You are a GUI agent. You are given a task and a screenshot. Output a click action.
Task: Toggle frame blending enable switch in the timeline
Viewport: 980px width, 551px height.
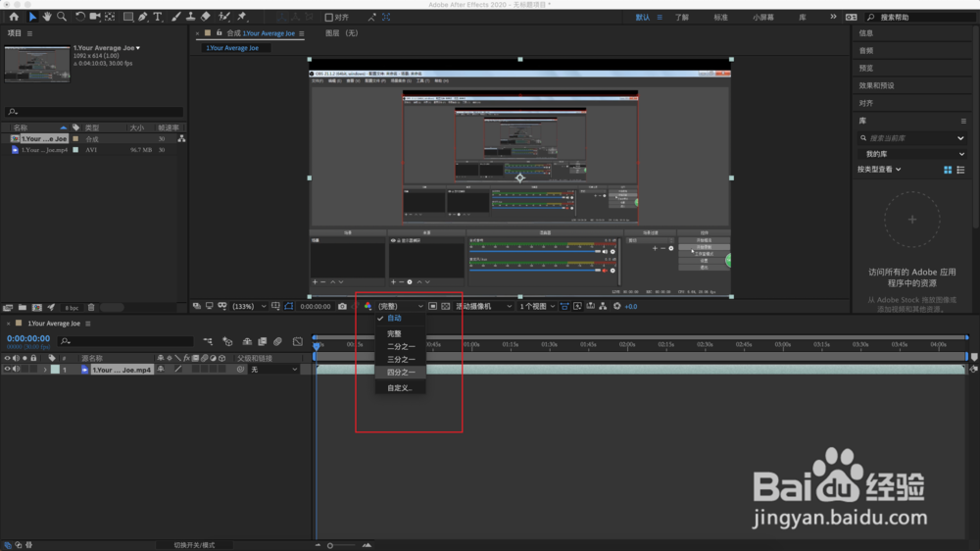click(x=263, y=341)
